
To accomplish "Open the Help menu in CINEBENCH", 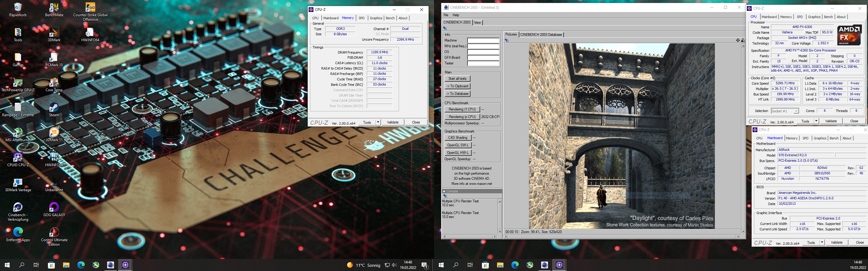I will tap(456, 15).
